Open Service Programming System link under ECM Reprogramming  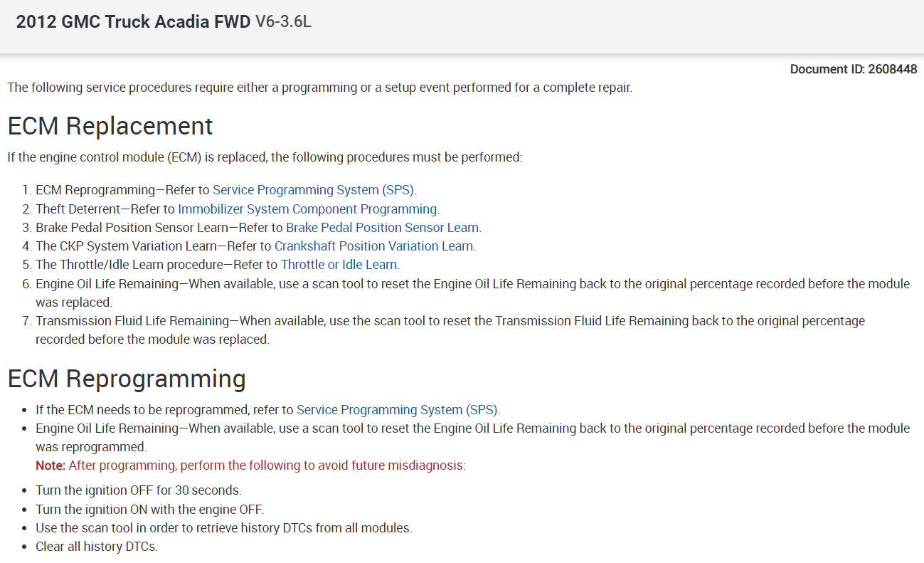[x=398, y=410]
